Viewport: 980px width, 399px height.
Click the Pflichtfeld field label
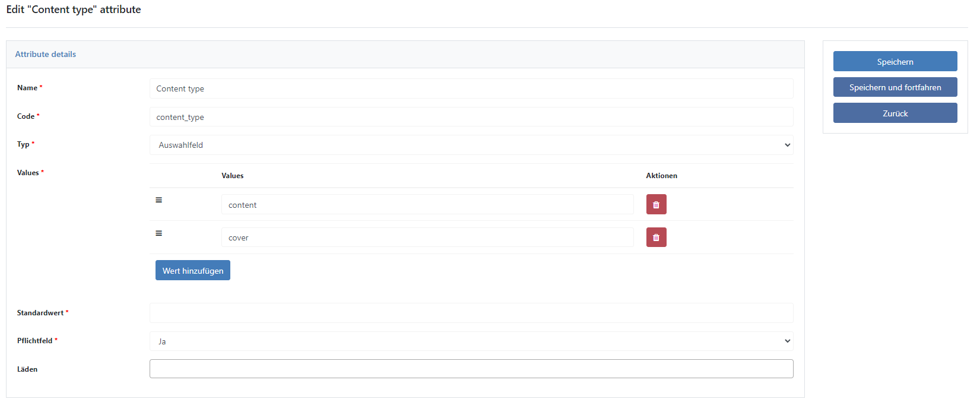click(x=35, y=341)
